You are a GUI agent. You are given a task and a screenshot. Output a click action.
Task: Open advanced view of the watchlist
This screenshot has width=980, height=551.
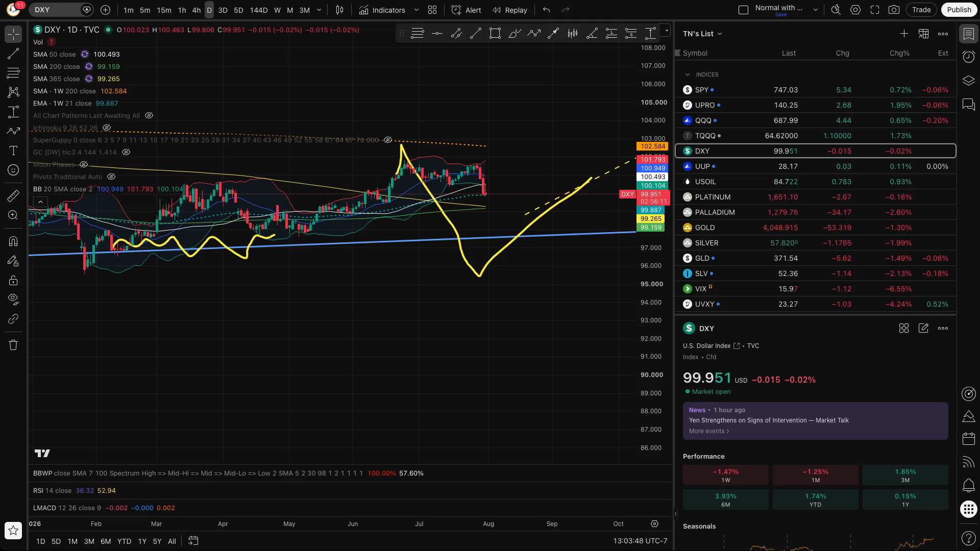click(923, 34)
